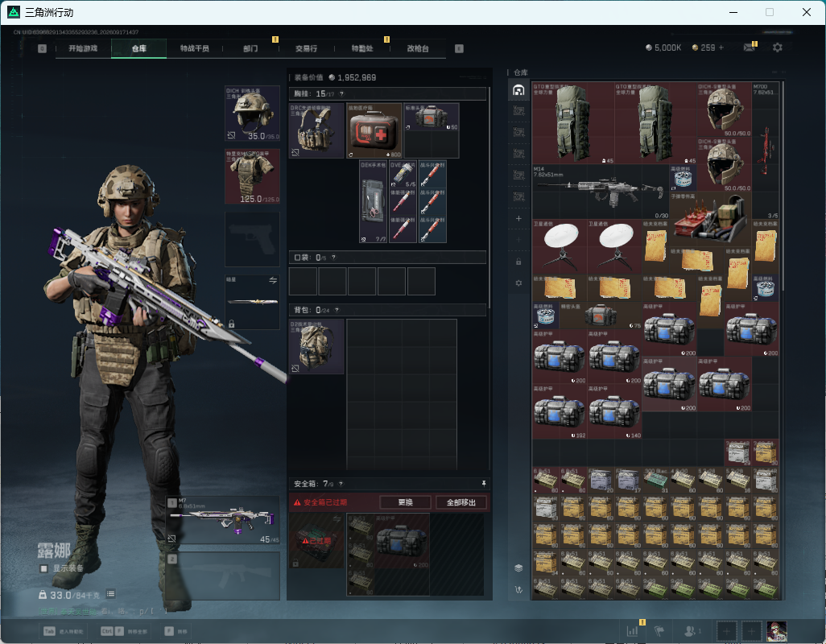Click the first empty squad invite slot
826x644 pixels.
(726, 631)
